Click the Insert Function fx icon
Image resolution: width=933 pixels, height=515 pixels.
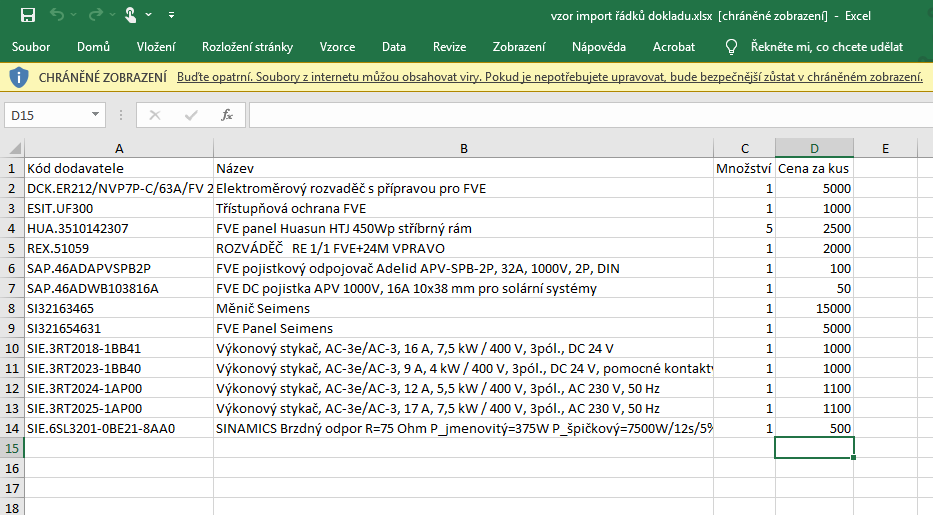click(227, 115)
